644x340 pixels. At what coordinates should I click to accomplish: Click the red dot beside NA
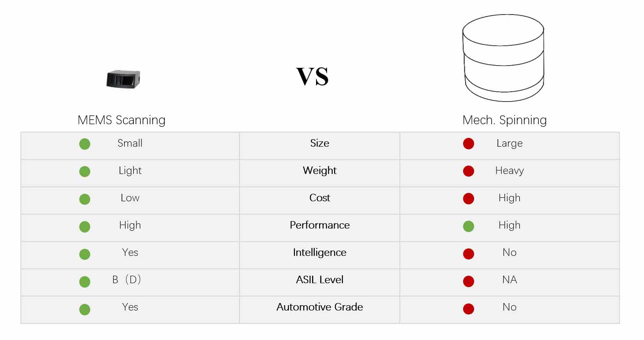click(x=468, y=281)
